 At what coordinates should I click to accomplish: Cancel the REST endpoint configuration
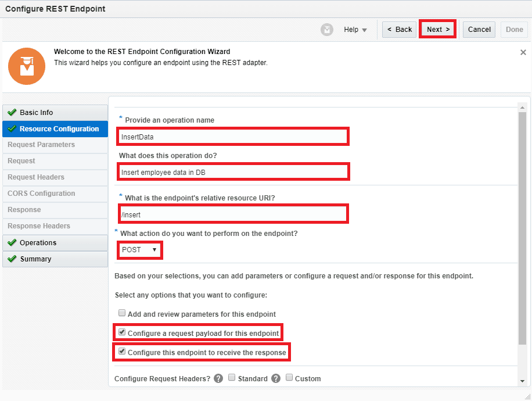click(479, 29)
